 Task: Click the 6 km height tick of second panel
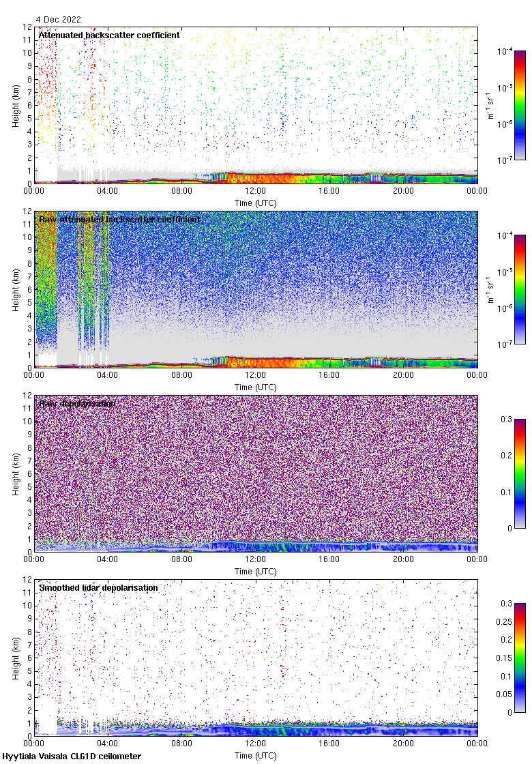[x=30, y=290]
